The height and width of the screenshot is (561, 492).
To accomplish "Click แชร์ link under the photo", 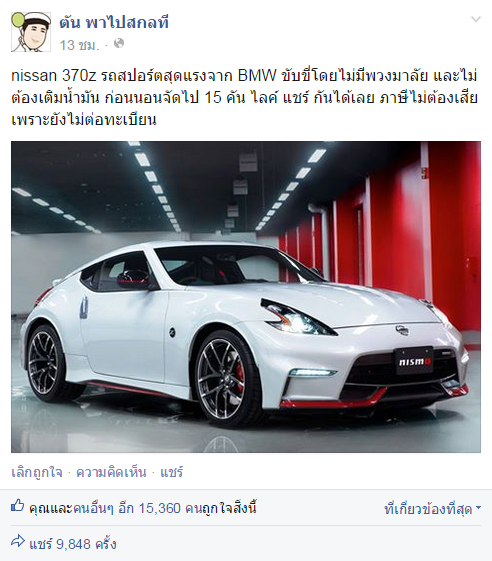I will (172, 472).
